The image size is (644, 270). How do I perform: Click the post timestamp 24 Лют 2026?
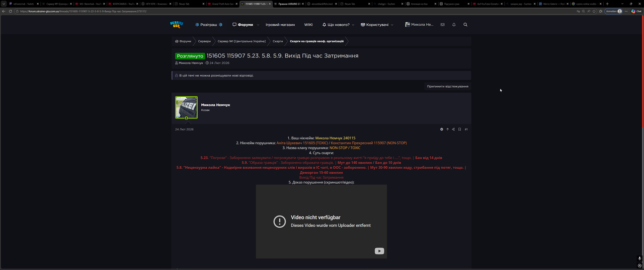[184, 129]
